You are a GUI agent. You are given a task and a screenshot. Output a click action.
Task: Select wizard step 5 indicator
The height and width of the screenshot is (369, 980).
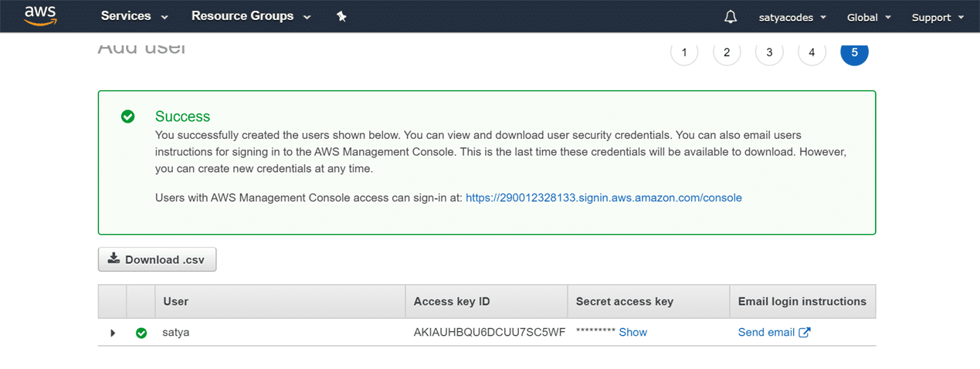click(x=854, y=52)
